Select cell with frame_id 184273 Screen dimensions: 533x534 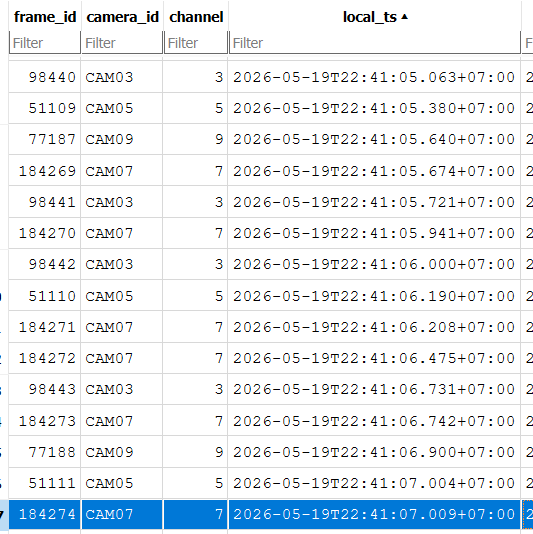click(x=45, y=421)
